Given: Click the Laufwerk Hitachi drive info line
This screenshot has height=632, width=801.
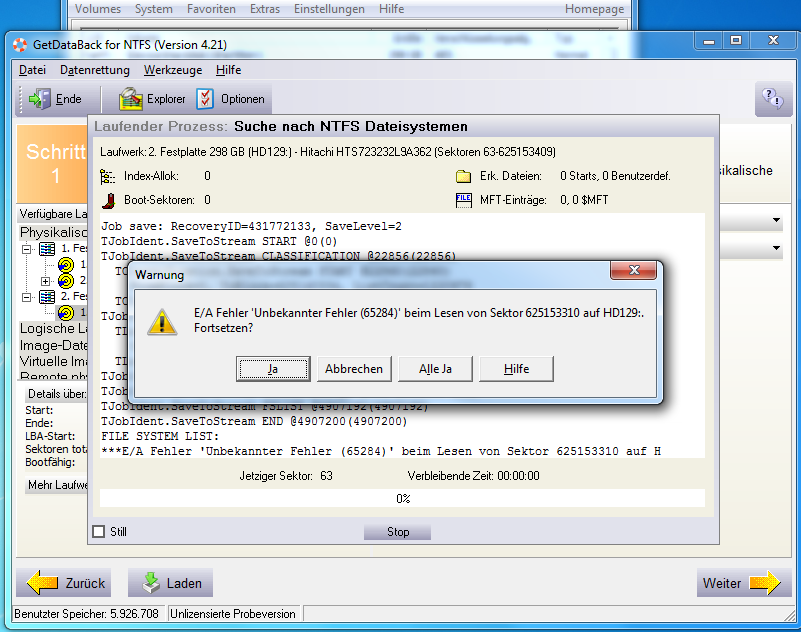Looking at the screenshot, I should coord(327,152).
